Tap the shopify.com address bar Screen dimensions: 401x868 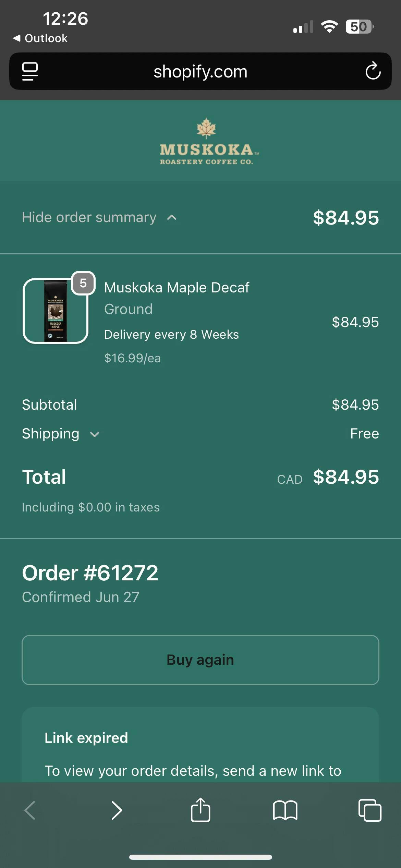point(200,71)
